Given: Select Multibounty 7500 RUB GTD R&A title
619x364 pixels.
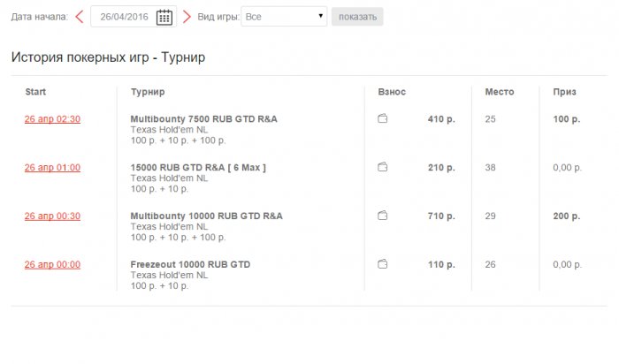Looking at the screenshot, I should point(206,119).
